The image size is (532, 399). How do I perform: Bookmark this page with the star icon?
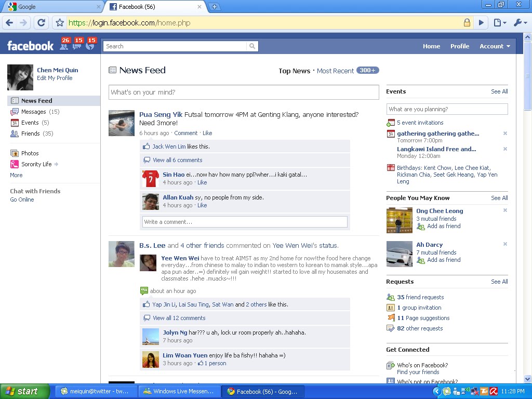[x=60, y=23]
